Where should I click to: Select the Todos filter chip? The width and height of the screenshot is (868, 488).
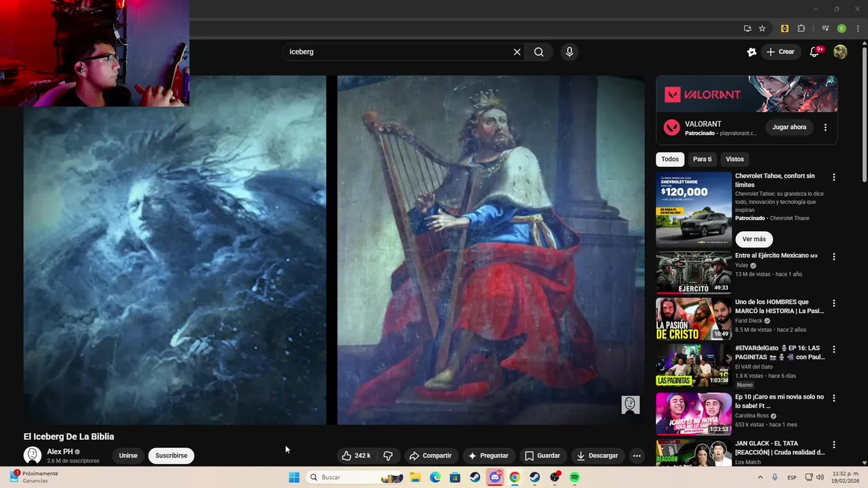[670, 159]
